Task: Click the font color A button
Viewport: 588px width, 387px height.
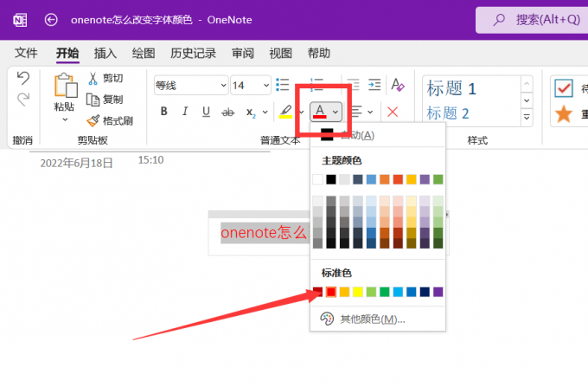Action: tap(320, 112)
